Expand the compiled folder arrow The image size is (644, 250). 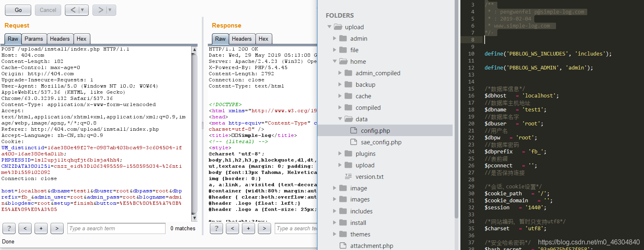tap(340, 108)
